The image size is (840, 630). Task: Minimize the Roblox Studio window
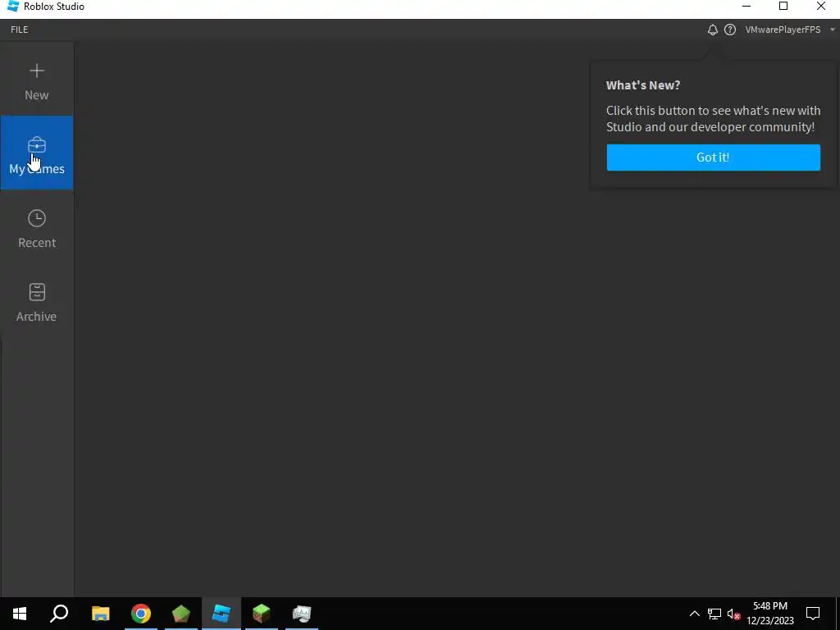(746, 7)
